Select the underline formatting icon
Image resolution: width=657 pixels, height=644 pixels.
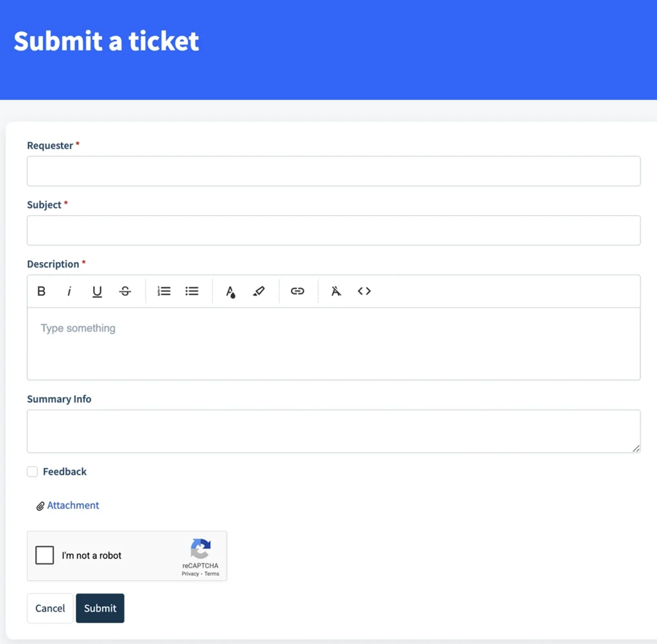coord(97,291)
